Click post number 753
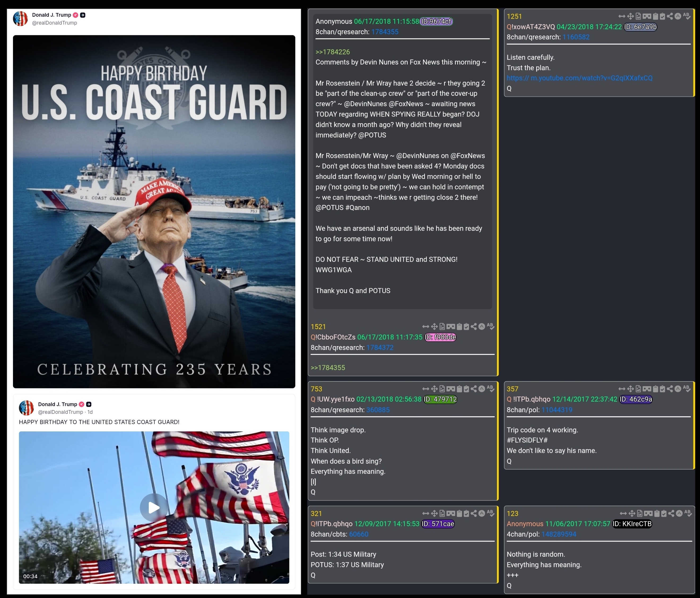The height and width of the screenshot is (598, 700). tap(316, 389)
